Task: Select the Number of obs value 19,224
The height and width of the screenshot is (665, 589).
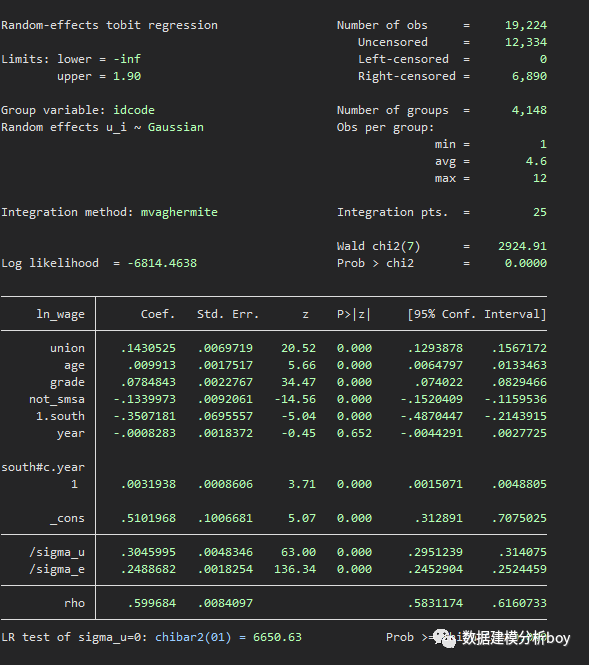Action: coord(526,25)
